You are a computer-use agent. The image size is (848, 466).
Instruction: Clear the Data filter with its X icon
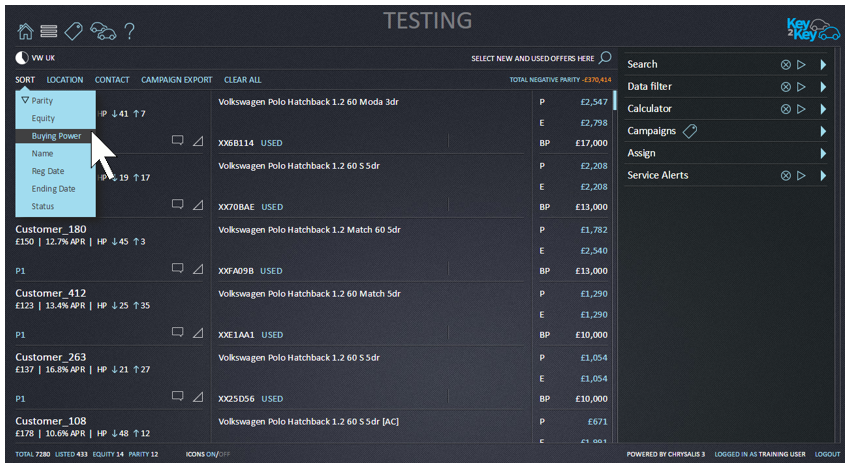click(786, 86)
